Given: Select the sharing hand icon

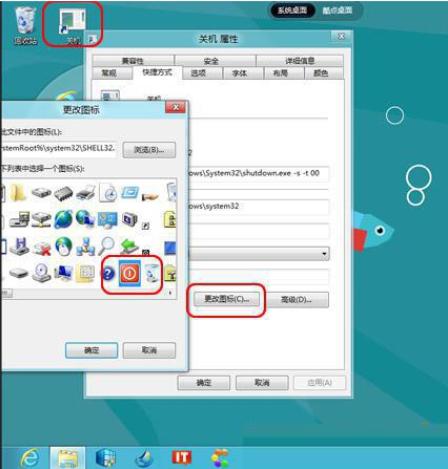Looking at the screenshot, I should tap(150, 196).
